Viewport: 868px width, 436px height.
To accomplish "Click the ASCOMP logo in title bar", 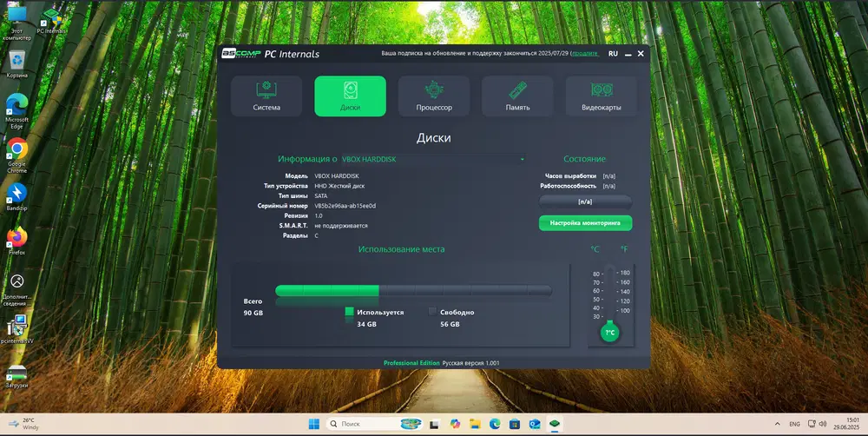I will click(x=240, y=54).
